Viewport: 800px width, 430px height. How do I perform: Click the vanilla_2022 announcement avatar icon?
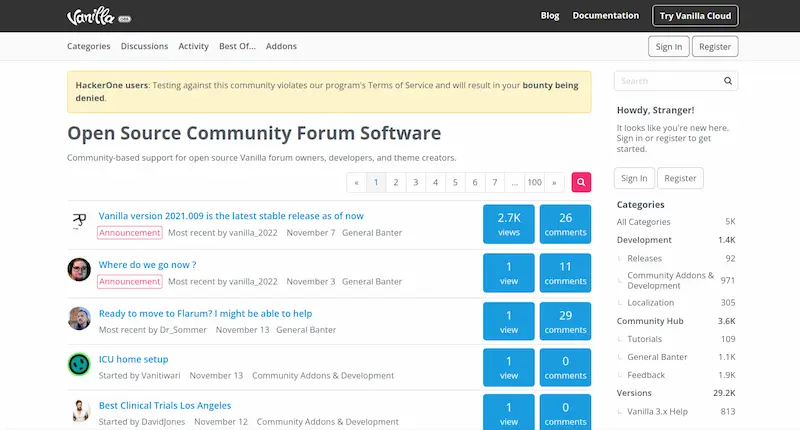click(x=79, y=221)
